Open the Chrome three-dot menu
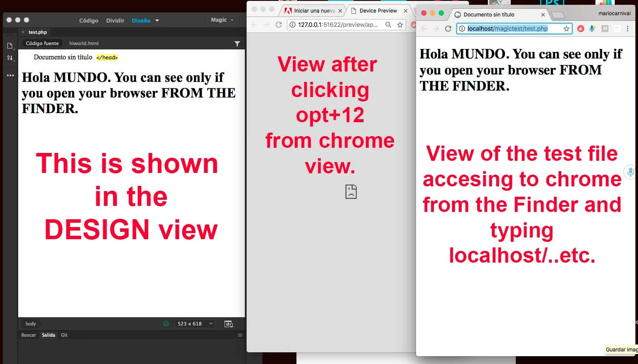Viewport: 638px width, 364px height. point(628,29)
